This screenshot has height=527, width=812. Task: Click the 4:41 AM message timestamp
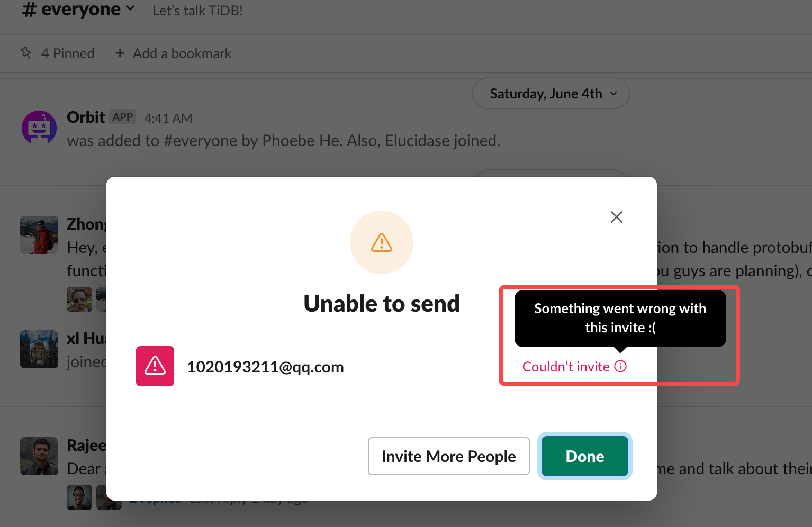point(168,118)
